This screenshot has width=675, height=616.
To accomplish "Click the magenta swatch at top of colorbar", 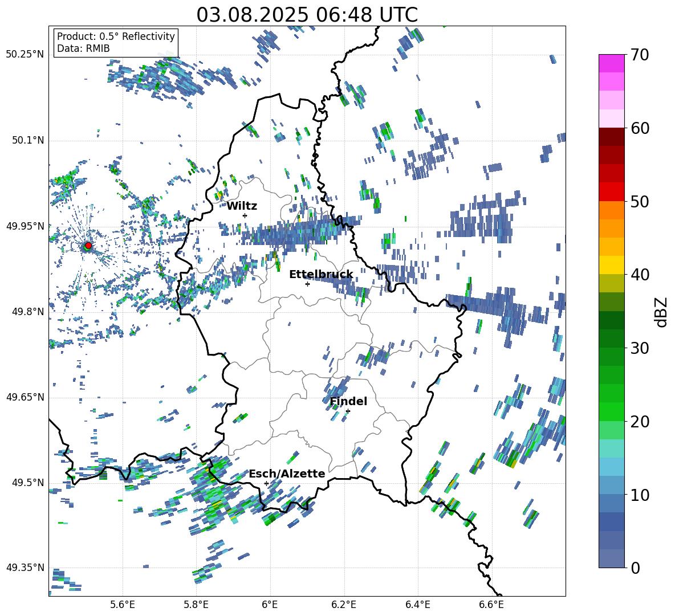I will (611, 63).
